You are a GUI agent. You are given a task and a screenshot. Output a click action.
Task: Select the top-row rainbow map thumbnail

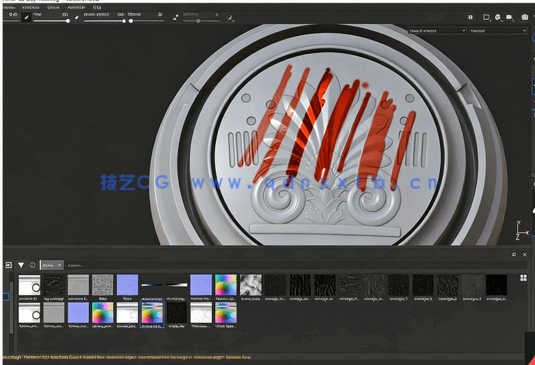226,285
